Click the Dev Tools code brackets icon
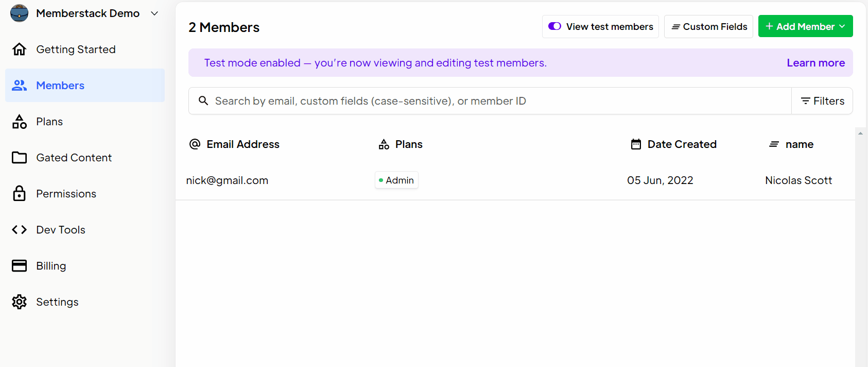 click(x=19, y=230)
